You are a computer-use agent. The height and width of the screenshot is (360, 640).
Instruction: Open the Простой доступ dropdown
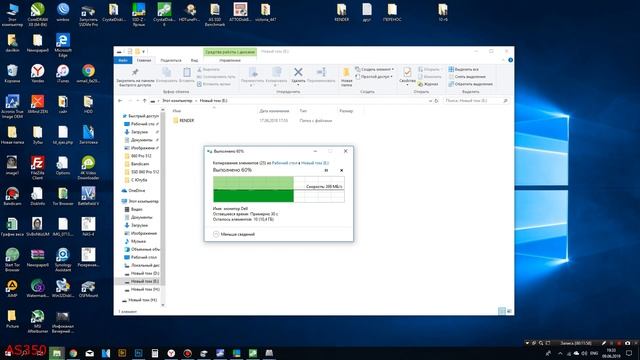click(x=374, y=77)
